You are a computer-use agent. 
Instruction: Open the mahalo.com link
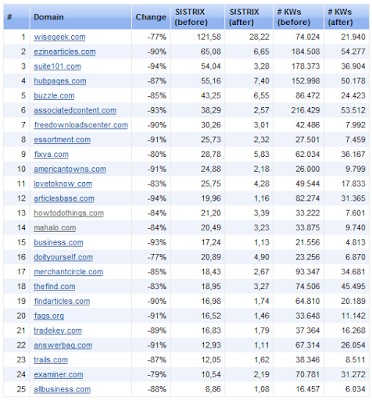tap(55, 228)
